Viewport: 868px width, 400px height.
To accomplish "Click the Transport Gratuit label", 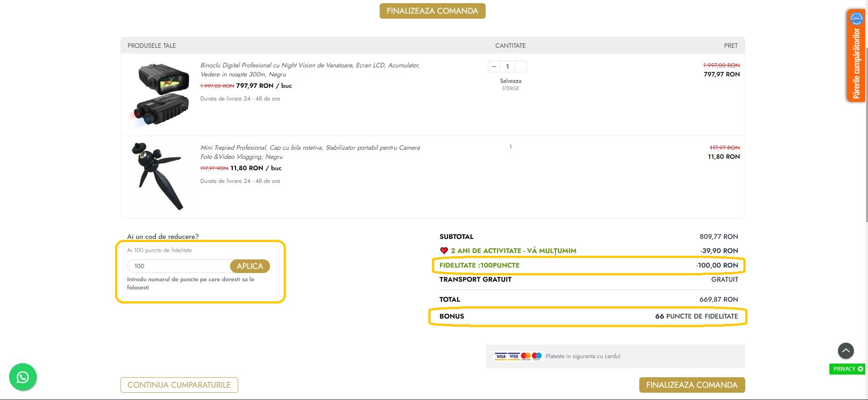I will [x=476, y=279].
